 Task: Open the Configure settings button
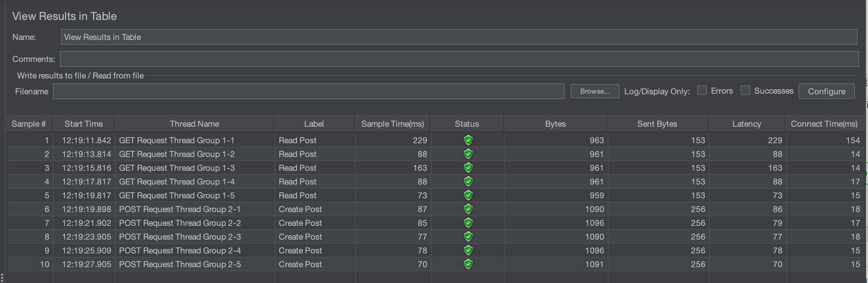(x=826, y=91)
